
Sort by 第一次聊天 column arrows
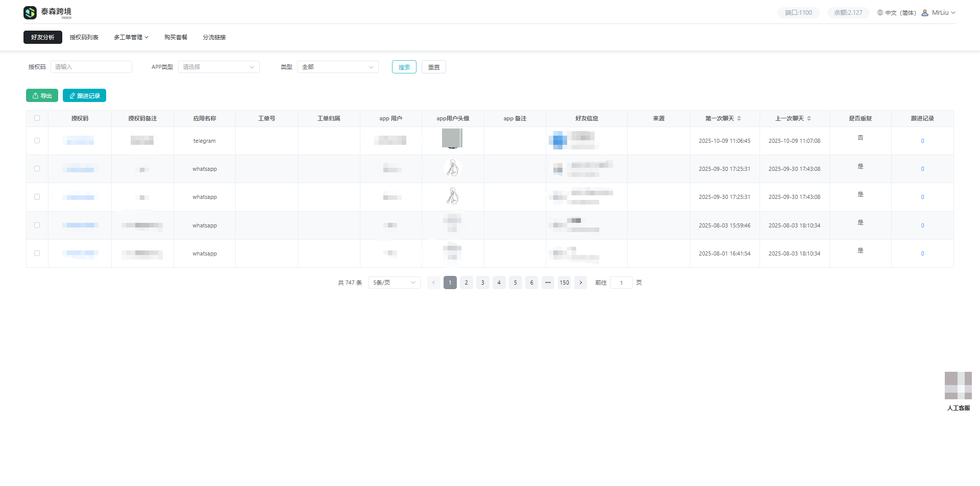tap(739, 118)
